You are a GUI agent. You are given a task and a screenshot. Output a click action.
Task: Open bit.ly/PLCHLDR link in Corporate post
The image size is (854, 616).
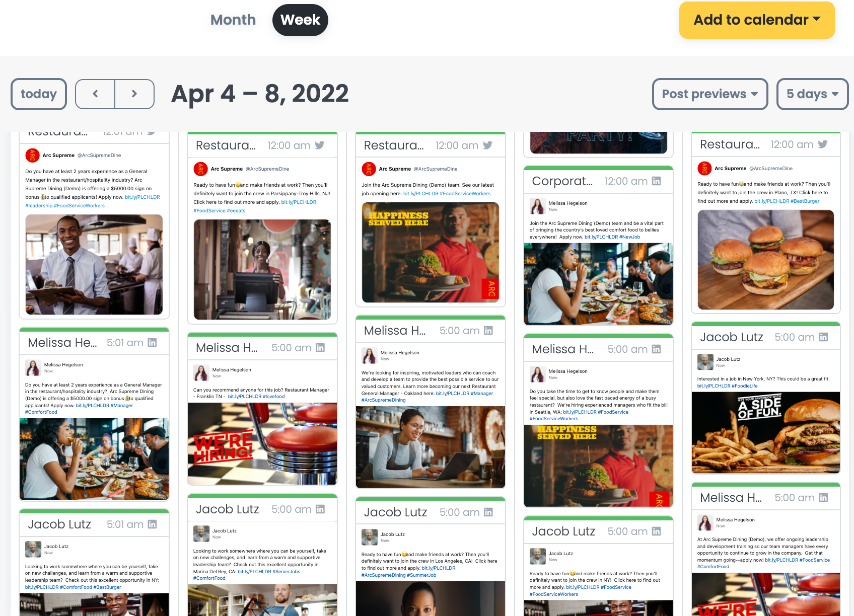coord(601,237)
